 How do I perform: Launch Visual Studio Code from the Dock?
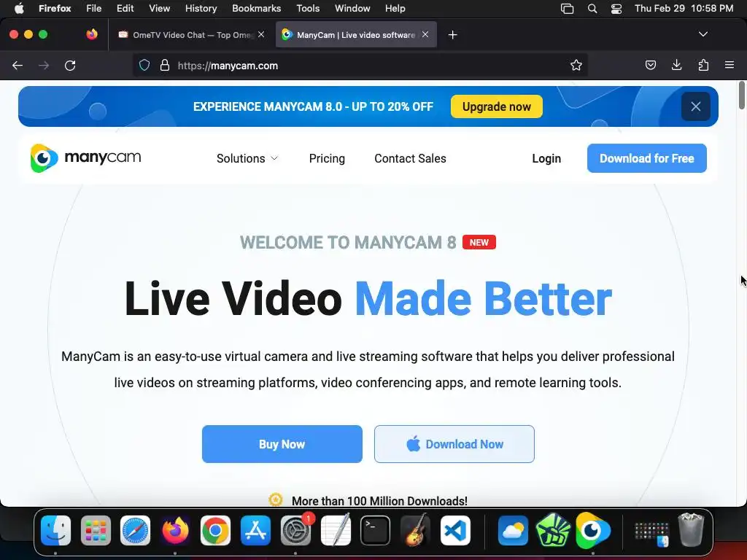pos(455,530)
